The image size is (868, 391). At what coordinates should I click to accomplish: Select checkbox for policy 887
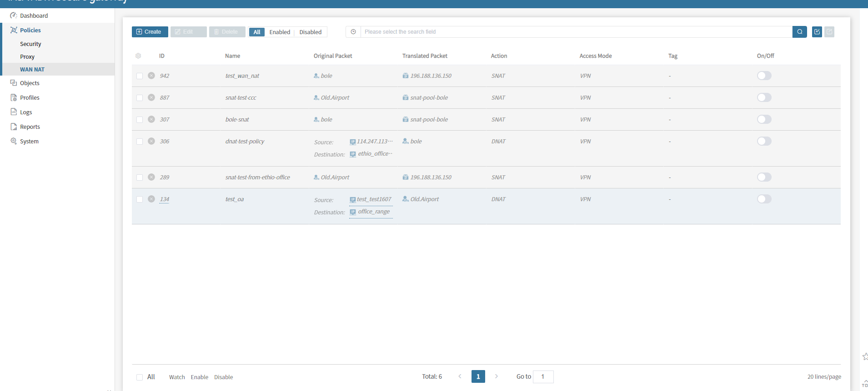(x=140, y=98)
